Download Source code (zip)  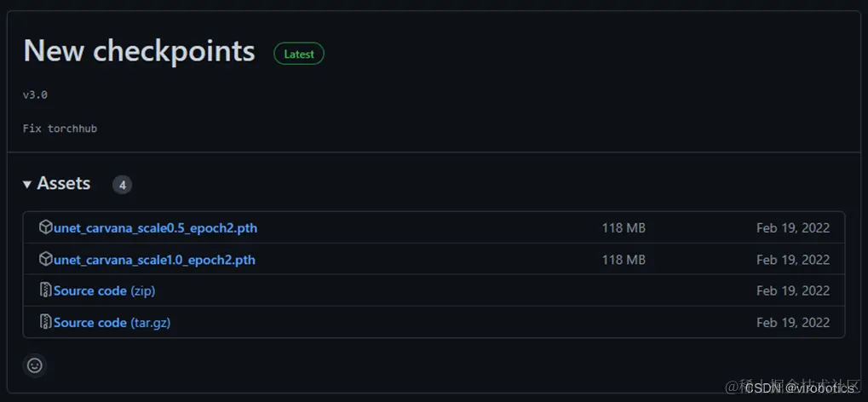[x=104, y=290]
